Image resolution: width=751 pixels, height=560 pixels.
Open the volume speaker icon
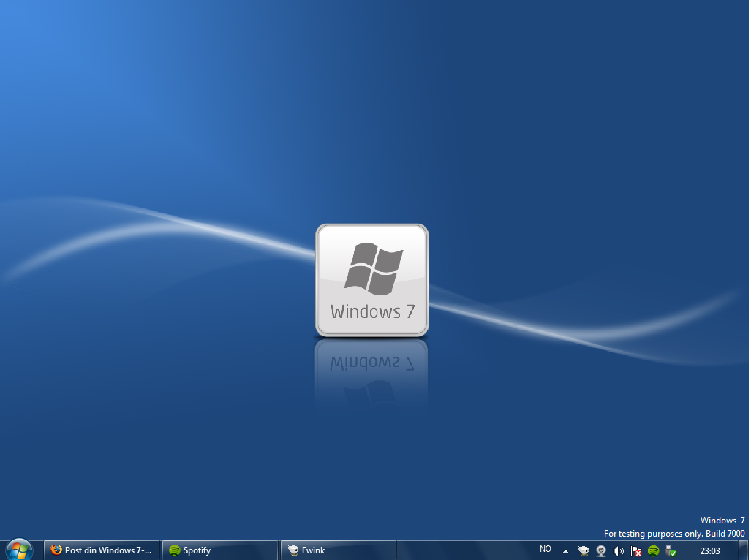pyautogui.click(x=619, y=551)
